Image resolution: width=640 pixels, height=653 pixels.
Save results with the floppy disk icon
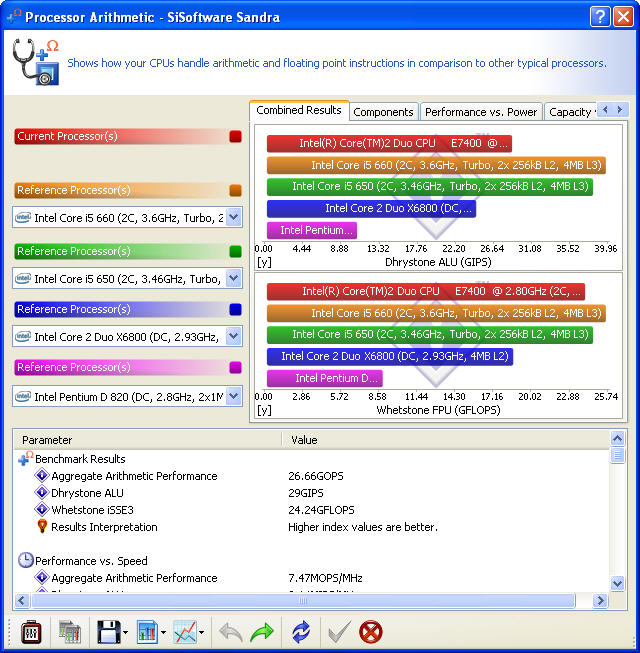pyautogui.click(x=108, y=632)
